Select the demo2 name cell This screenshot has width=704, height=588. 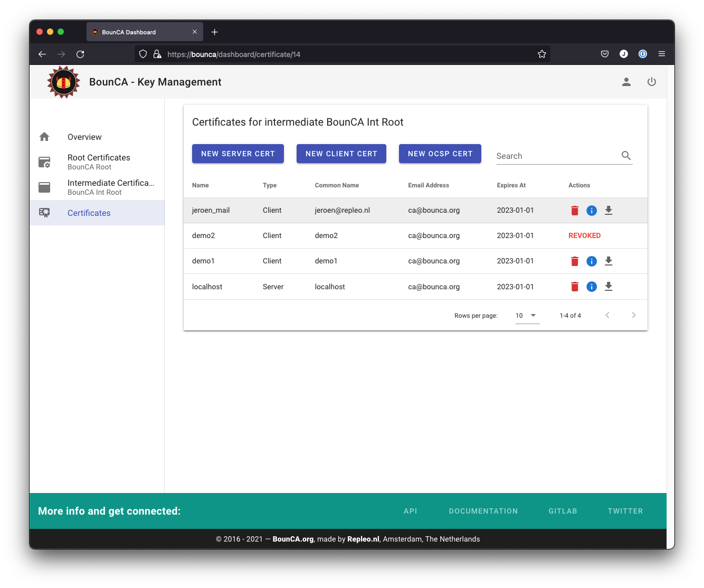tap(204, 236)
